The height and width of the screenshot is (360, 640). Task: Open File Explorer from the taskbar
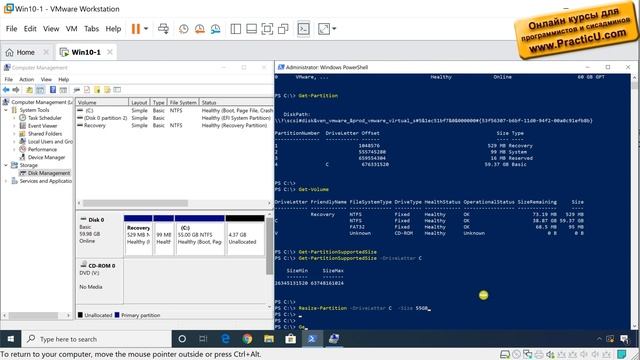(x=269, y=339)
